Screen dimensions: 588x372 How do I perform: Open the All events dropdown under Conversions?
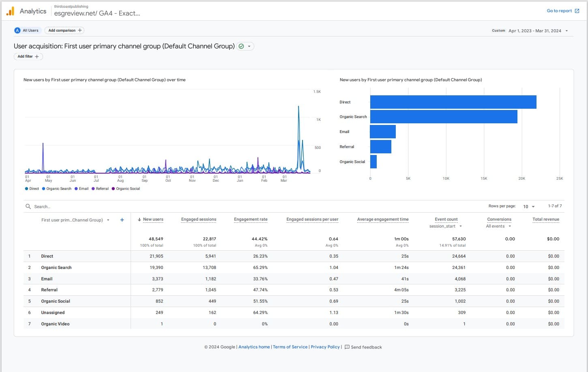[x=498, y=226]
